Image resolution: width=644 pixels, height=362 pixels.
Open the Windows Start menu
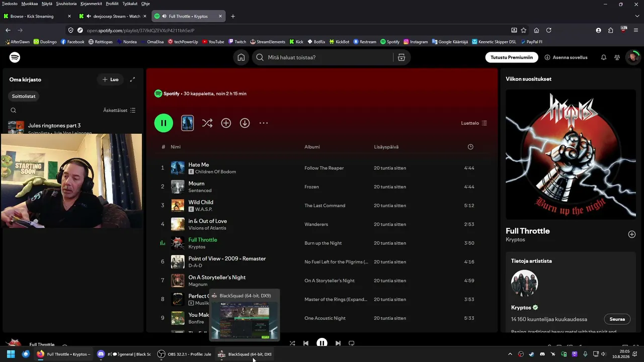click(x=11, y=354)
